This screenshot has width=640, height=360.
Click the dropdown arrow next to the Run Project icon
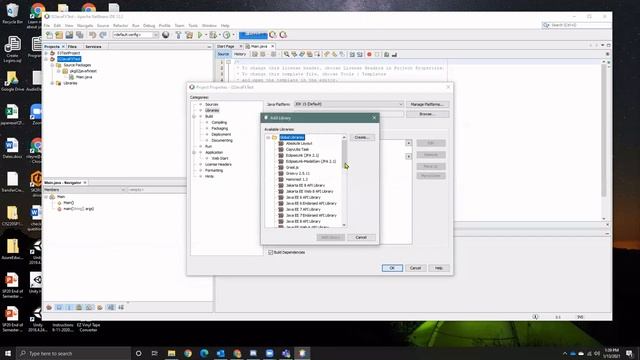(206, 35)
